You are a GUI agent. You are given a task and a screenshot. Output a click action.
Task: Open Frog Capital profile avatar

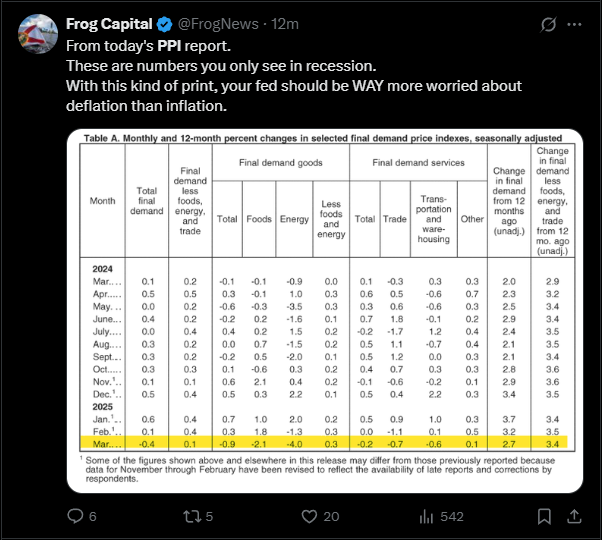[38, 34]
